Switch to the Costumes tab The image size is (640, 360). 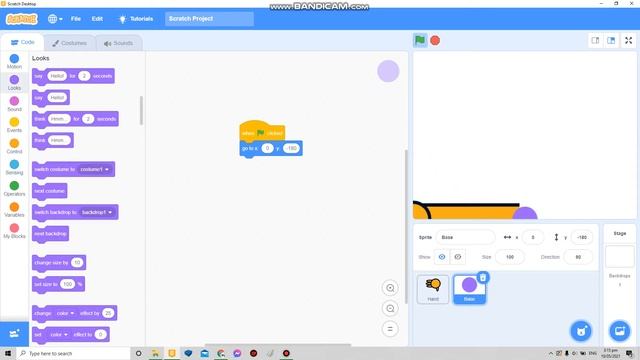[69, 43]
